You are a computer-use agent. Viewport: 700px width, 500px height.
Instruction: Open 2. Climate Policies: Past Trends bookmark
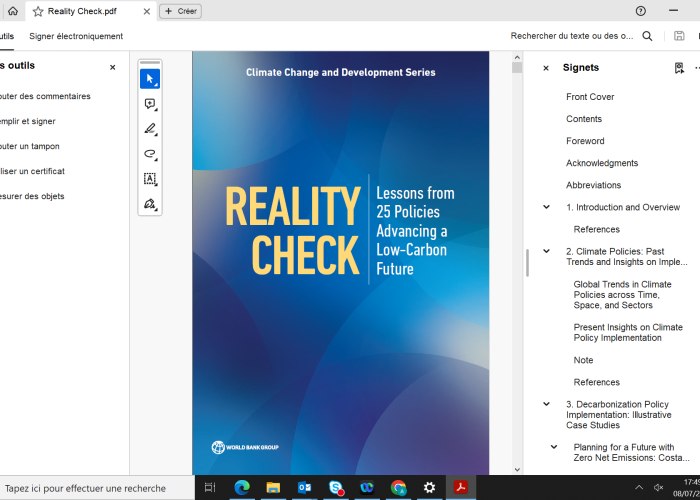(627, 257)
